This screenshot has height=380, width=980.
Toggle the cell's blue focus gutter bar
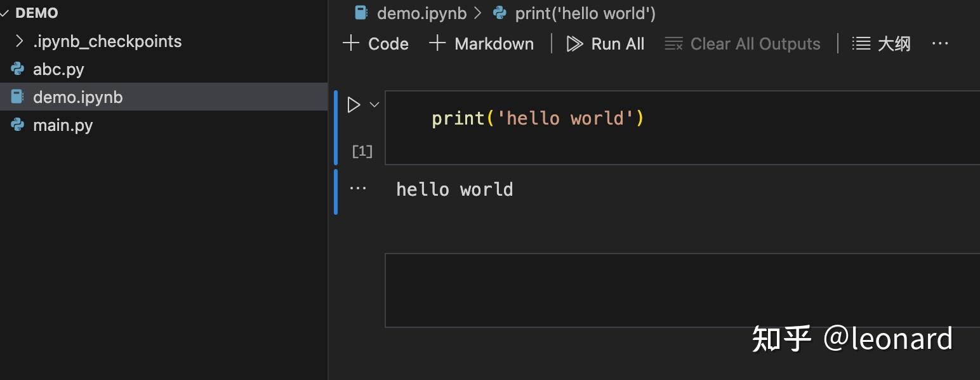tap(336, 127)
